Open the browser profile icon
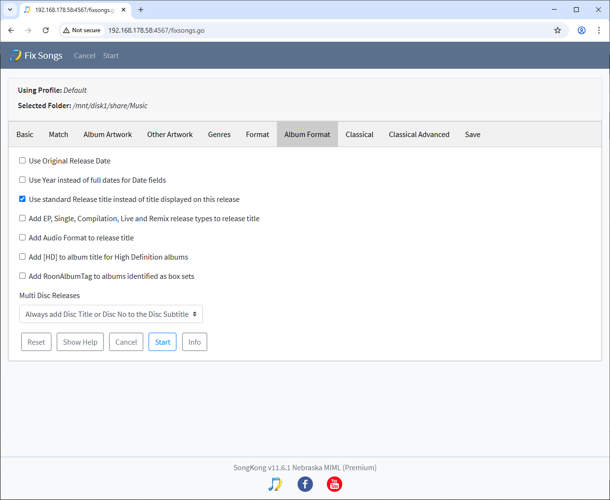This screenshot has height=500, width=610. 581,30
